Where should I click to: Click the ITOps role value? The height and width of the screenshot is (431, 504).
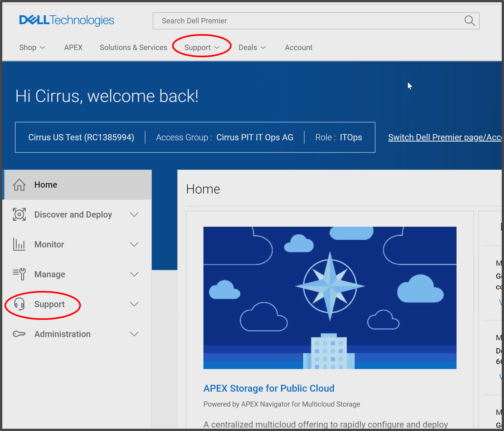click(x=351, y=137)
